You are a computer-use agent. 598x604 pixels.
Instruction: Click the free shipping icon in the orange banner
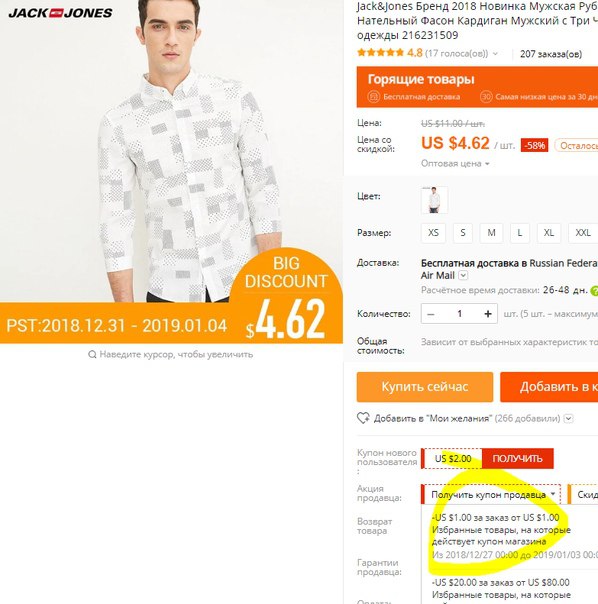tap(373, 97)
